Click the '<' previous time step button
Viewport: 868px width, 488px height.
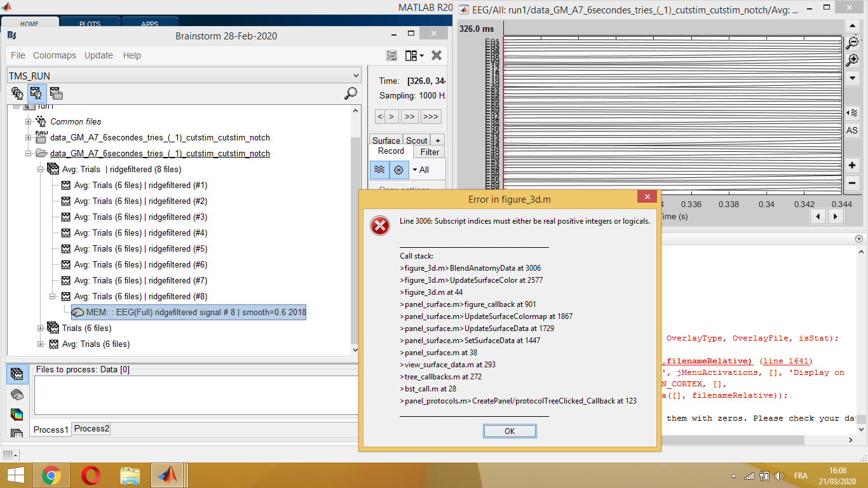[380, 116]
